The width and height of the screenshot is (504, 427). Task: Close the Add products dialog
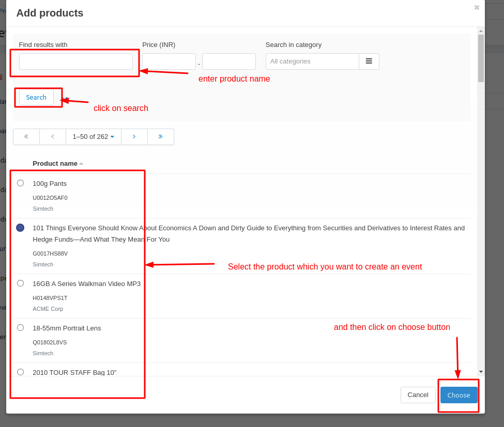click(x=477, y=7)
